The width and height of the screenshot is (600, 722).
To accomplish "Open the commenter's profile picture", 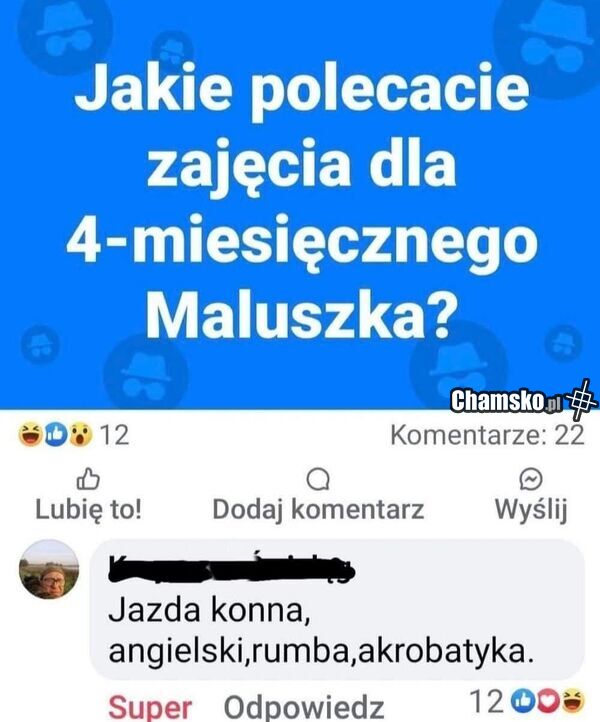I will pos(49,570).
